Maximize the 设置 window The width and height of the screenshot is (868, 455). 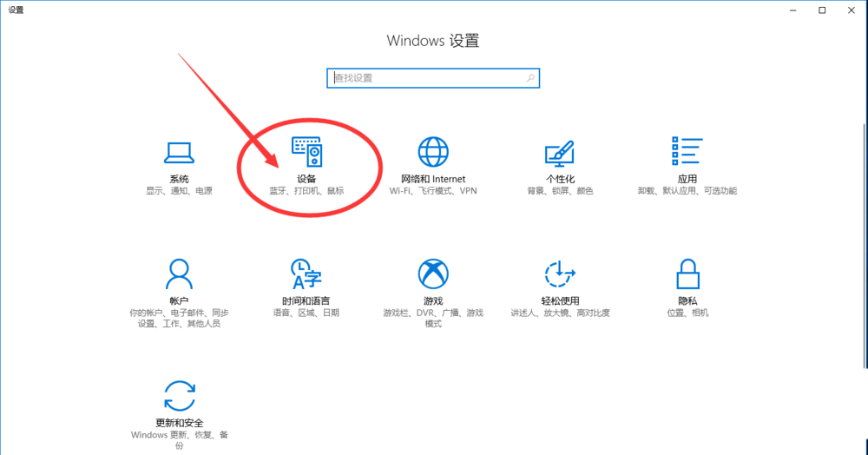[822, 10]
